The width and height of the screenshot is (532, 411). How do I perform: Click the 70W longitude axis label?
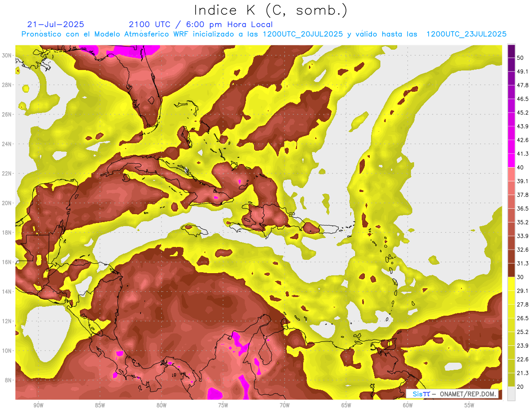pos(285,405)
